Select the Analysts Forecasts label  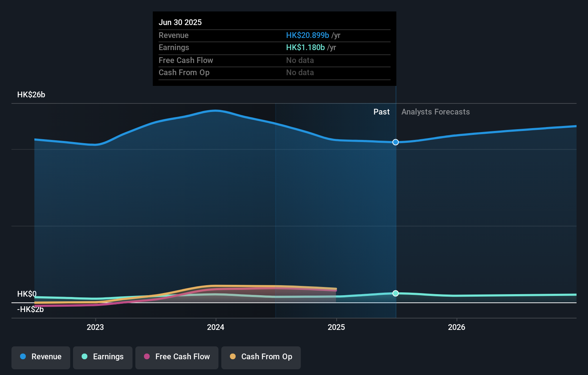point(435,112)
